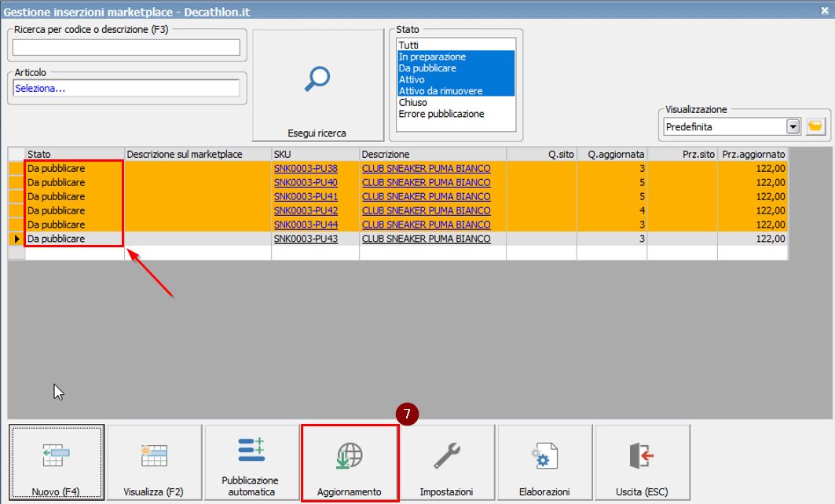The image size is (835, 504).
Task: Sort by the Q.aggiornata column header
Action: 612,155
